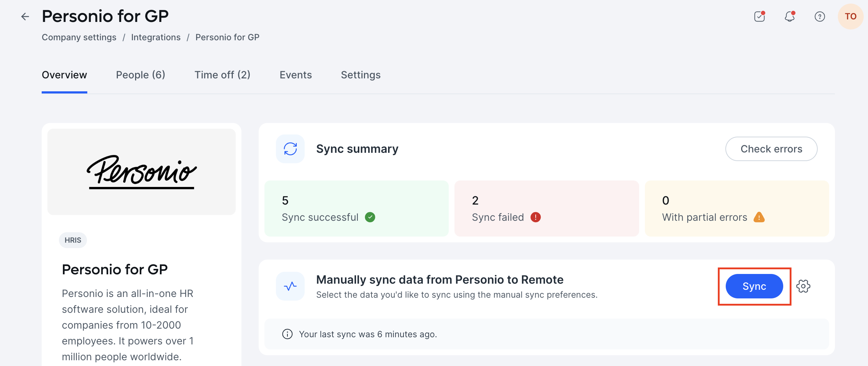Screen dimensions: 868x366
Task: Click the 'Select the data you'd like to sync' text
Action: coord(457,295)
